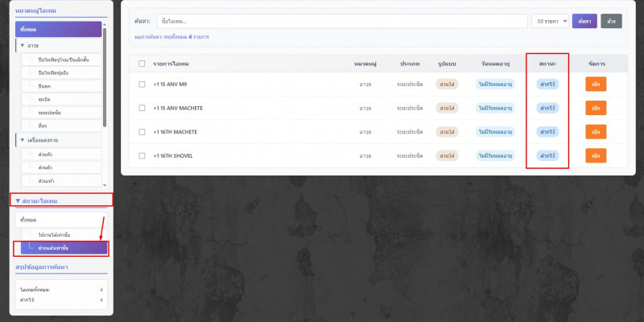The image size is (644, 322).
Task: Tick the select-all checkbox in table header
Action: click(x=142, y=63)
